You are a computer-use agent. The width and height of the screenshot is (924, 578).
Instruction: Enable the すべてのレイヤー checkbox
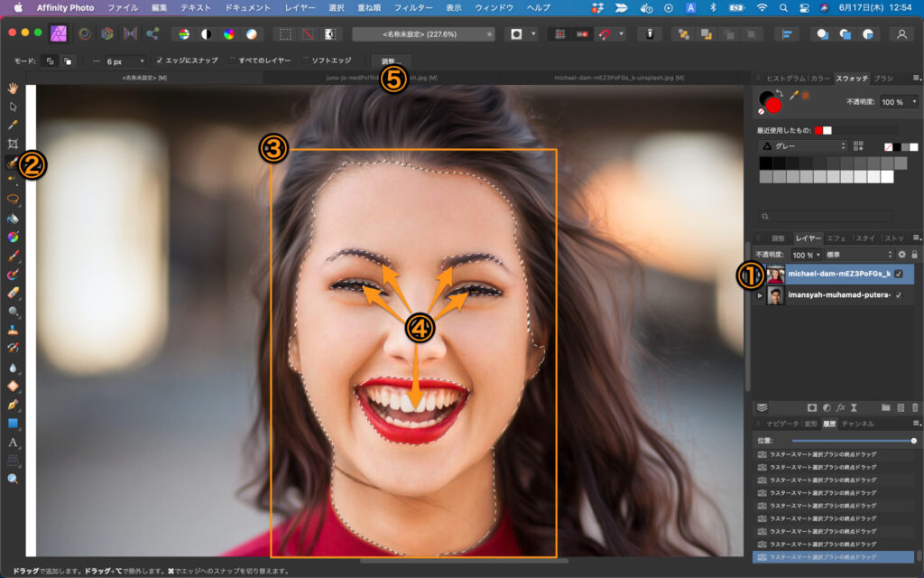tap(232, 61)
